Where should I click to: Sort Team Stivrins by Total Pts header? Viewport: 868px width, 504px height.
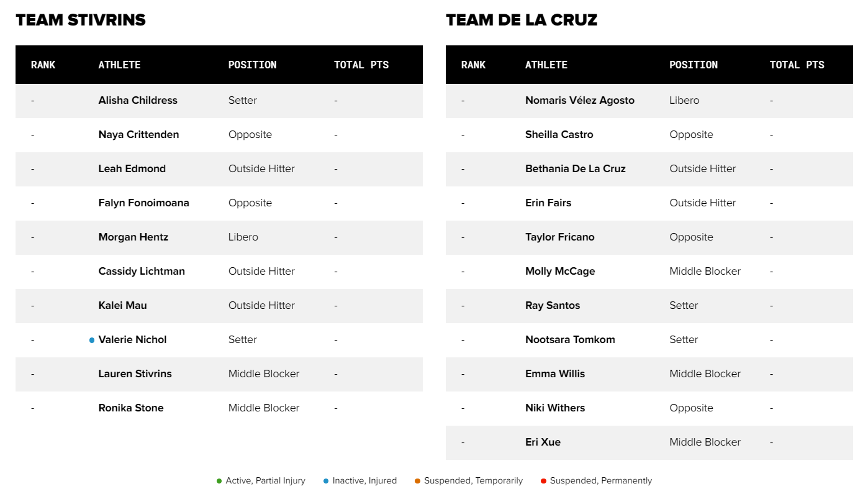(361, 65)
